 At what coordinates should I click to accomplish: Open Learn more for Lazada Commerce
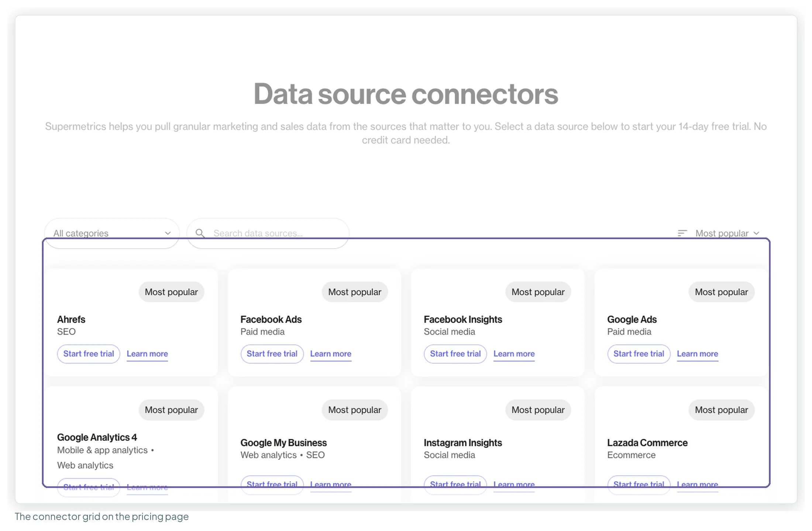698,485
